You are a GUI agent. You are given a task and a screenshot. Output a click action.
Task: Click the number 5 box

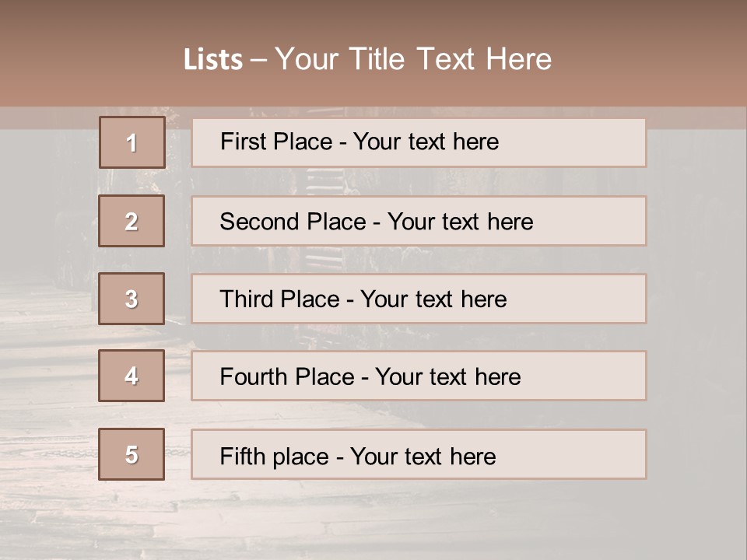(132, 454)
